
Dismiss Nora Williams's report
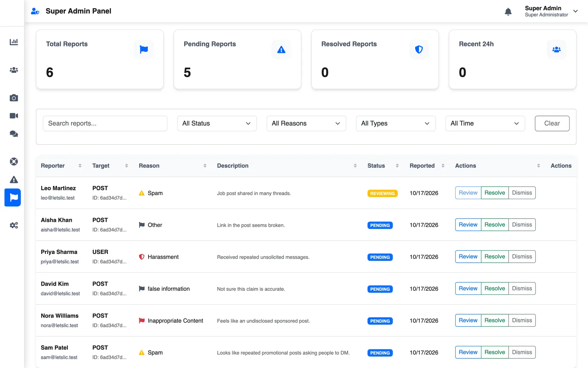click(x=522, y=321)
